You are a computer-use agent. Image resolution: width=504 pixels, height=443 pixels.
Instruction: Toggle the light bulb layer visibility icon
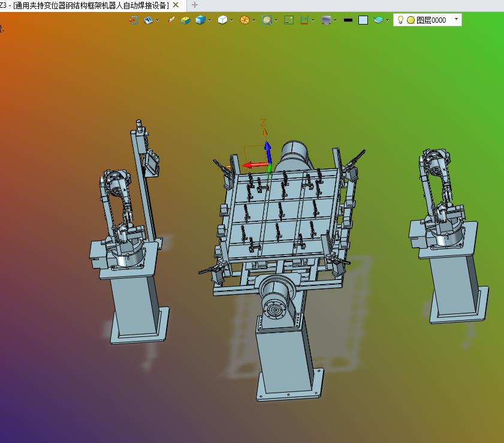[400, 20]
